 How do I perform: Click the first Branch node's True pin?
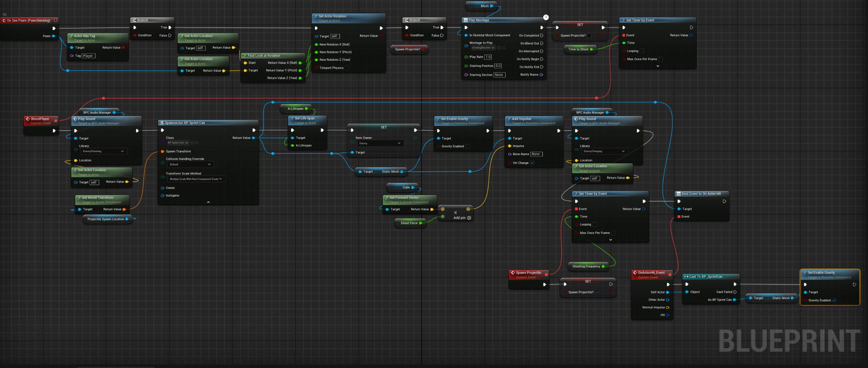[x=170, y=28]
